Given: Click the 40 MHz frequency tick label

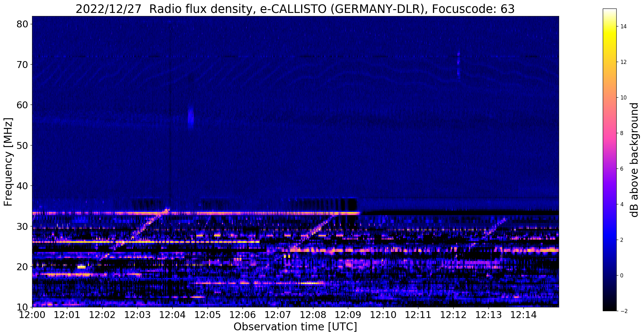Looking at the screenshot, I should point(22,186).
